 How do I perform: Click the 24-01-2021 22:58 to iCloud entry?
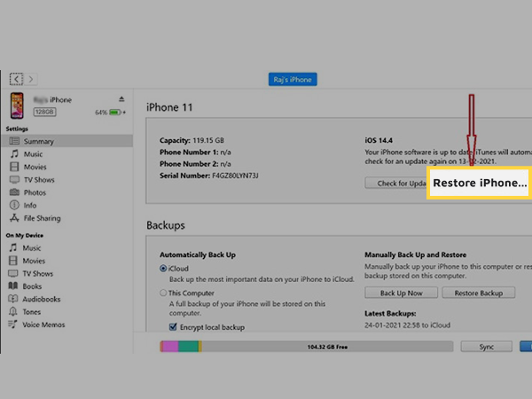(x=408, y=325)
